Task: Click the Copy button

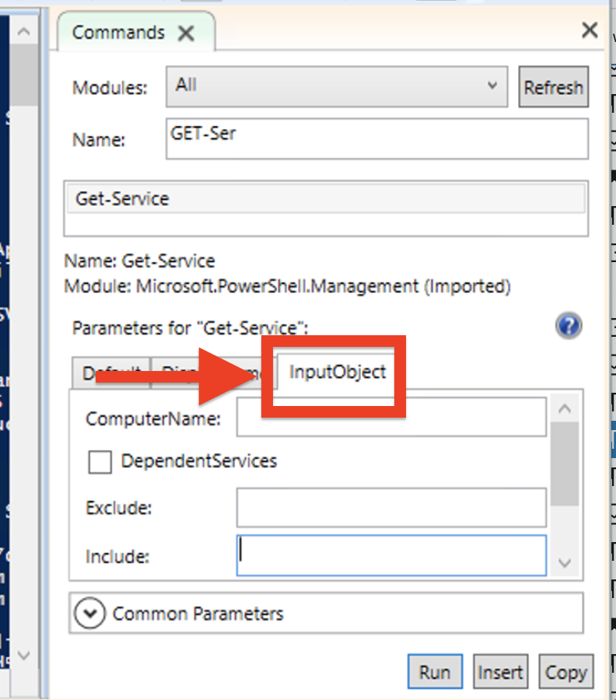Action: [565, 672]
